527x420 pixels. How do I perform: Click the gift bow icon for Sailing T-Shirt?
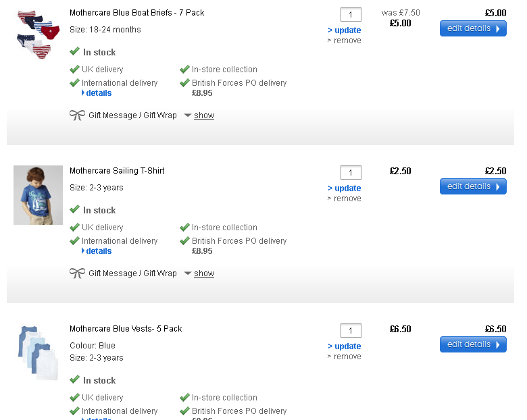coord(77,273)
